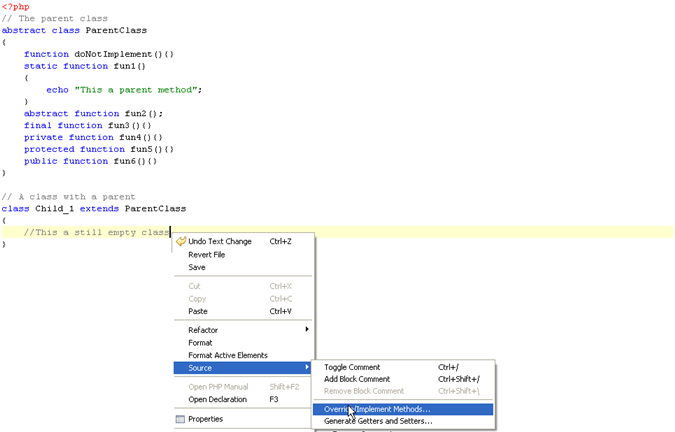The width and height of the screenshot is (675, 432).
Task: Click Save in the context menu
Action: [244, 267]
